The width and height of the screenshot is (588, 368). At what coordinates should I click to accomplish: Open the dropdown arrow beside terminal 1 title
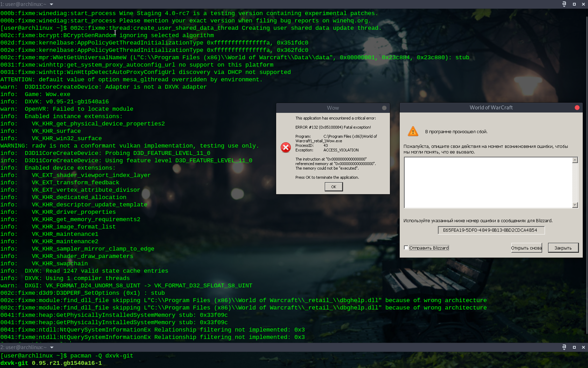pos(51,4)
